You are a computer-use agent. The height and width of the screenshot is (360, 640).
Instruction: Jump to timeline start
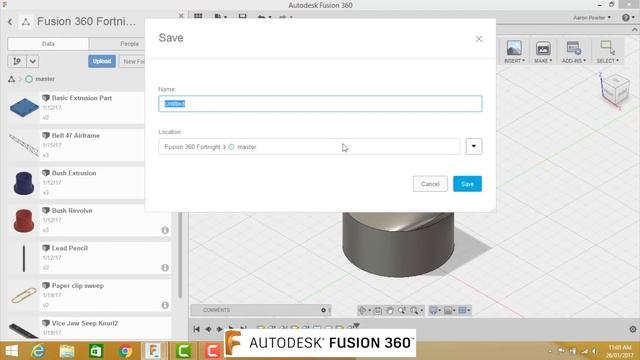(x=197, y=329)
